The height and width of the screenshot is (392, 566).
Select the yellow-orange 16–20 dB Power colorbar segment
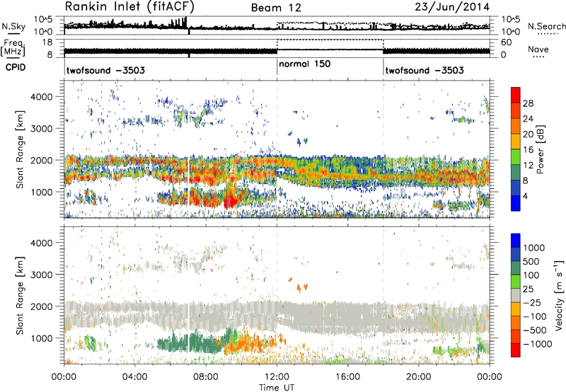click(x=516, y=142)
